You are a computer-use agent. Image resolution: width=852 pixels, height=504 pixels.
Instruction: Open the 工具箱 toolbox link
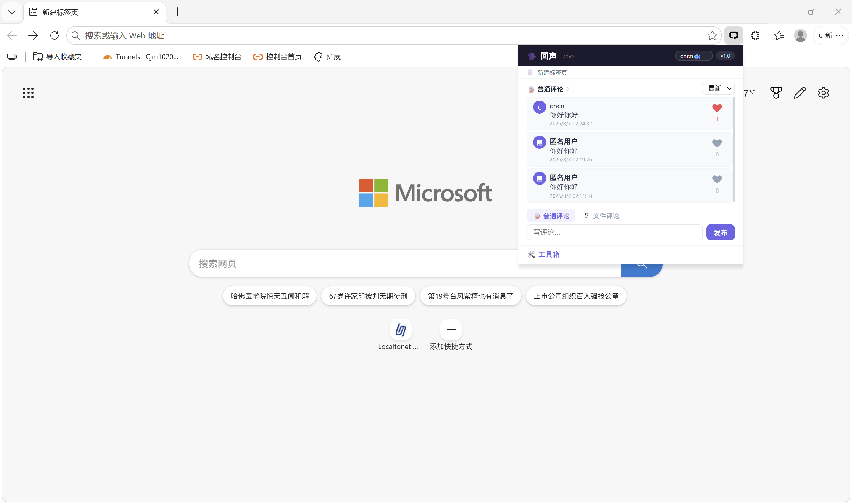click(543, 254)
